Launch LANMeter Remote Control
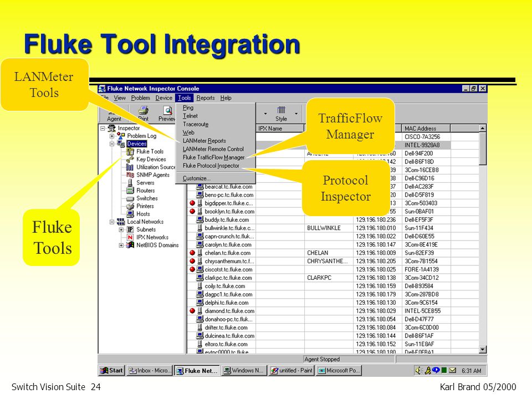This screenshot has width=532, height=399. [x=213, y=149]
